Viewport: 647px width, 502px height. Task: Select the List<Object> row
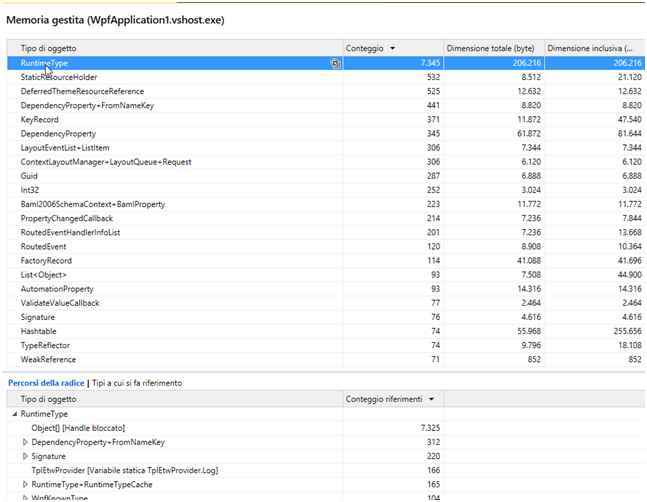326,275
